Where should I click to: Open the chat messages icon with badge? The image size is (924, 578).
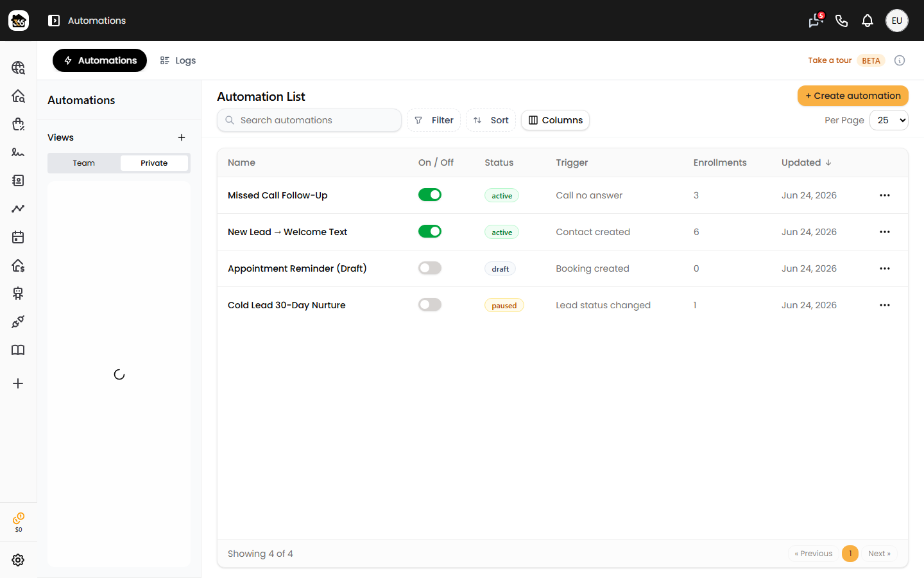tap(816, 21)
